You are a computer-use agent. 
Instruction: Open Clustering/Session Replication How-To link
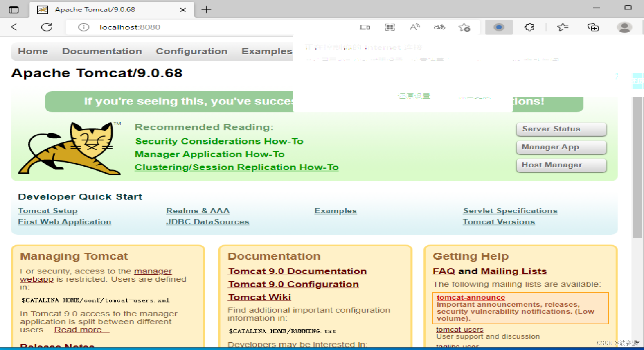pyautogui.click(x=236, y=167)
